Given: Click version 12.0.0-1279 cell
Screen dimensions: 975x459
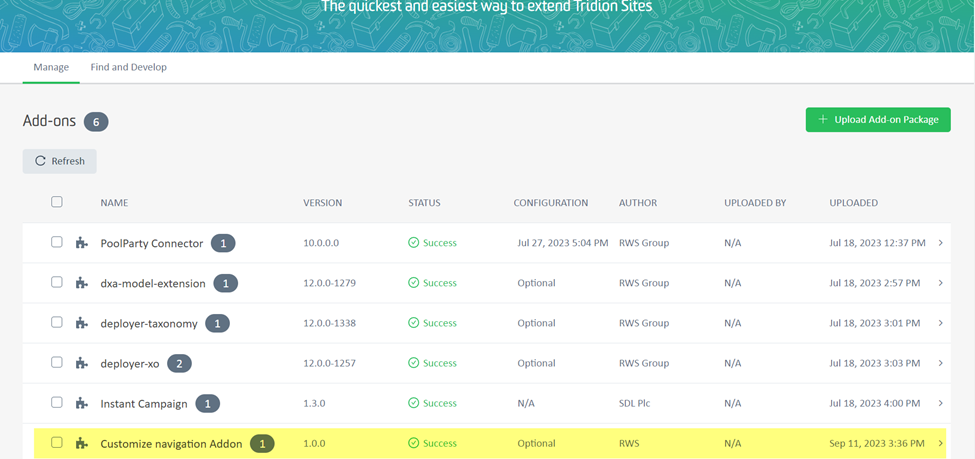Looking at the screenshot, I should tap(330, 283).
